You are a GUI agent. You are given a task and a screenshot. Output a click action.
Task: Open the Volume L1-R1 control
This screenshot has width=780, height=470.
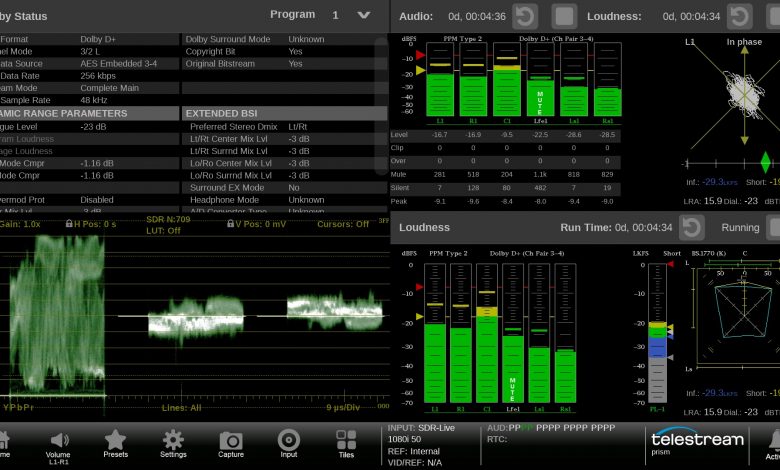(58, 444)
